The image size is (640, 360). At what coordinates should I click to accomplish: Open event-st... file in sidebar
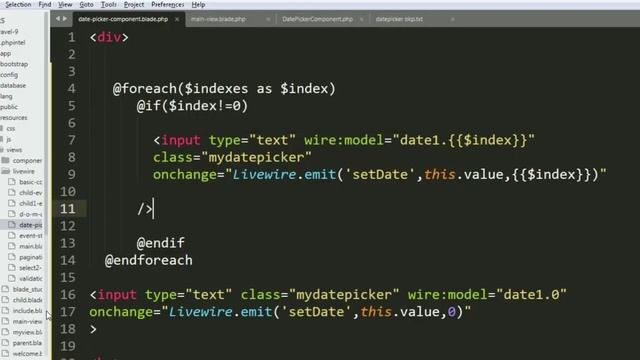point(31,236)
